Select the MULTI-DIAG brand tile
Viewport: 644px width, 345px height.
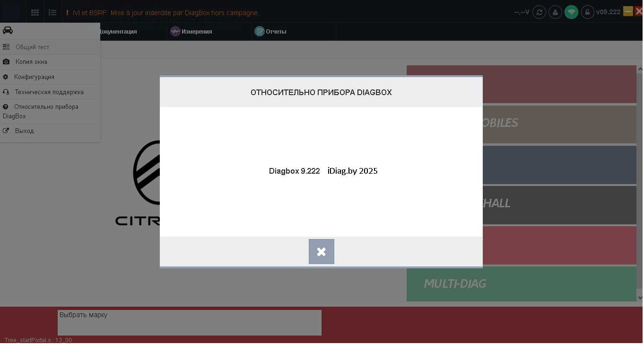click(x=520, y=284)
